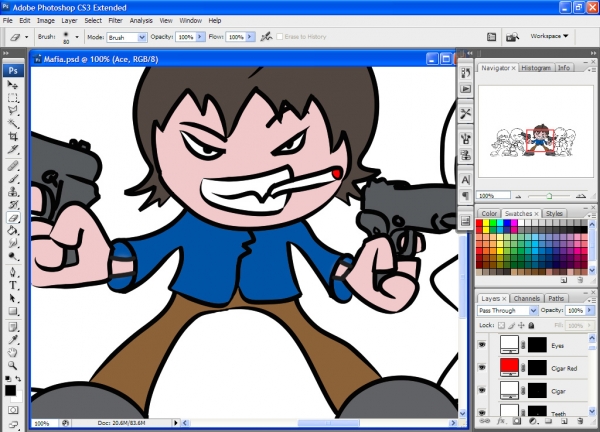Open the Layer menu
The width and height of the screenshot is (600, 432).
coord(69,21)
